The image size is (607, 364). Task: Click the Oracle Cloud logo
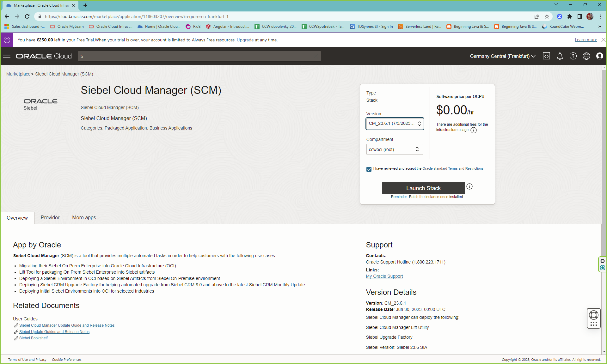44,56
